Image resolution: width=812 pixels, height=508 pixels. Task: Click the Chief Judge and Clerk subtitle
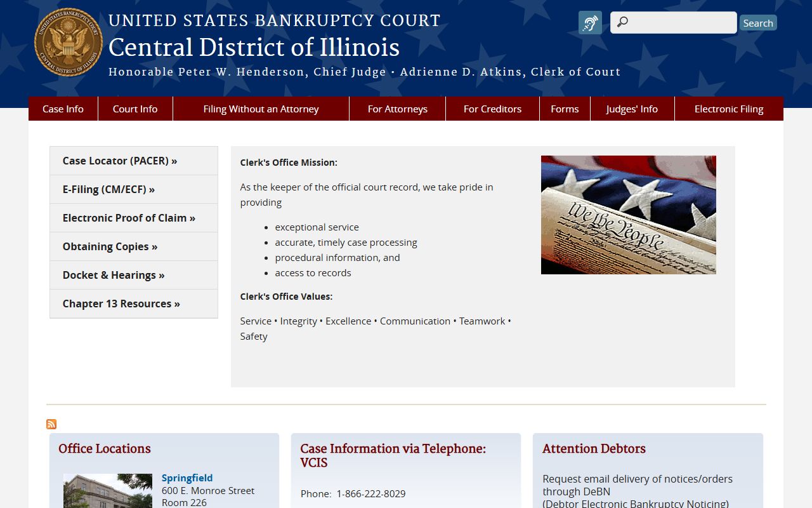pos(364,72)
